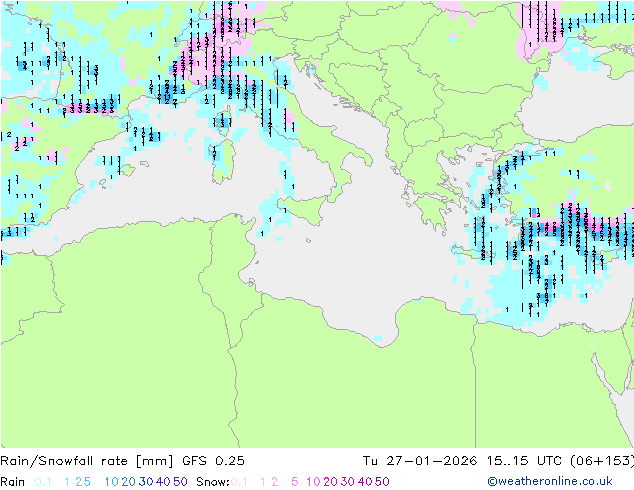
Task: Select the Rain legend value 0.1
Action: coord(43,482)
